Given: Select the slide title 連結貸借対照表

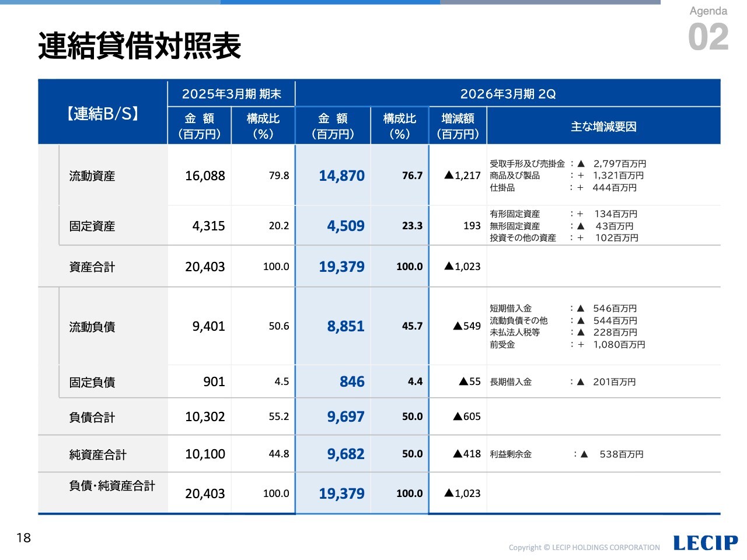Looking at the screenshot, I should [139, 45].
